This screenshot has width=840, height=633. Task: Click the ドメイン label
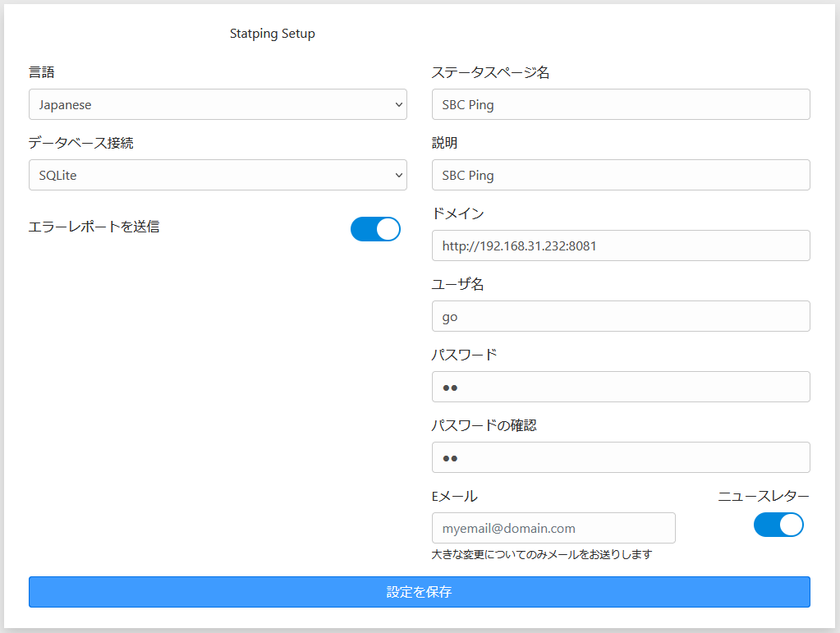[458, 213]
